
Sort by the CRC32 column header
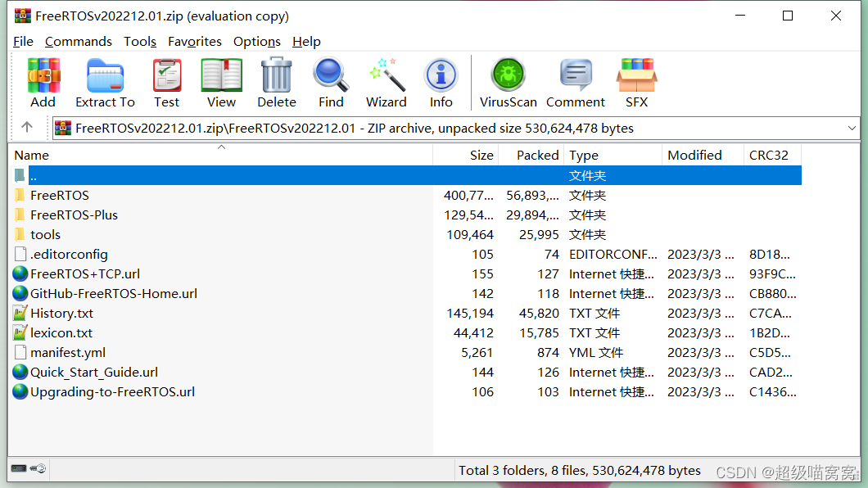tap(773, 155)
